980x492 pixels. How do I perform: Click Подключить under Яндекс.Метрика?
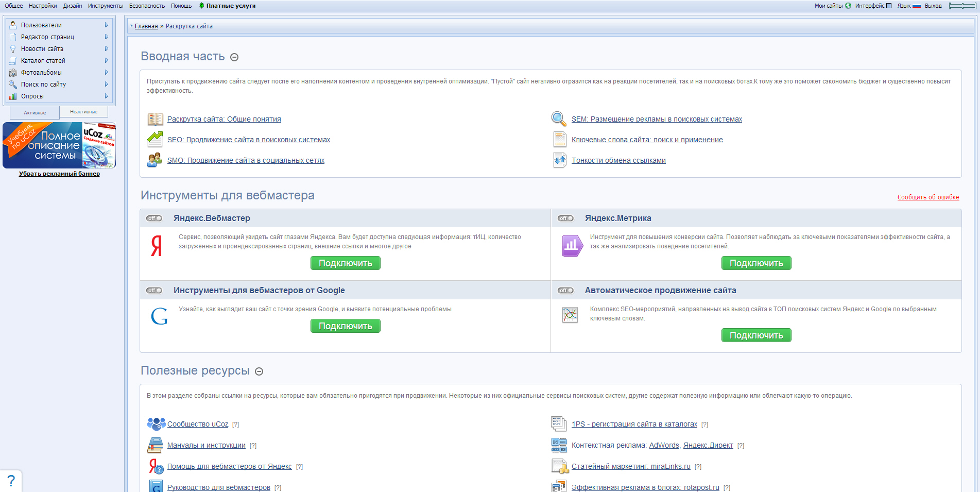(757, 263)
